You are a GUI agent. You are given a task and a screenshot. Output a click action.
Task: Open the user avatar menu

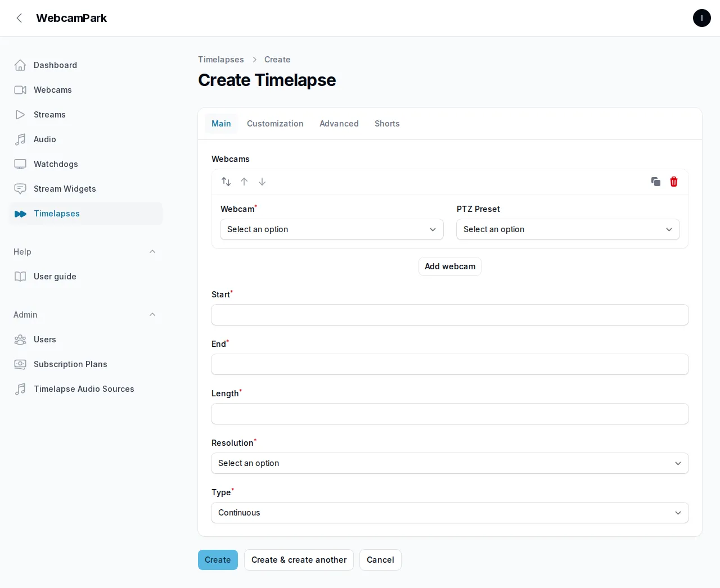point(702,18)
